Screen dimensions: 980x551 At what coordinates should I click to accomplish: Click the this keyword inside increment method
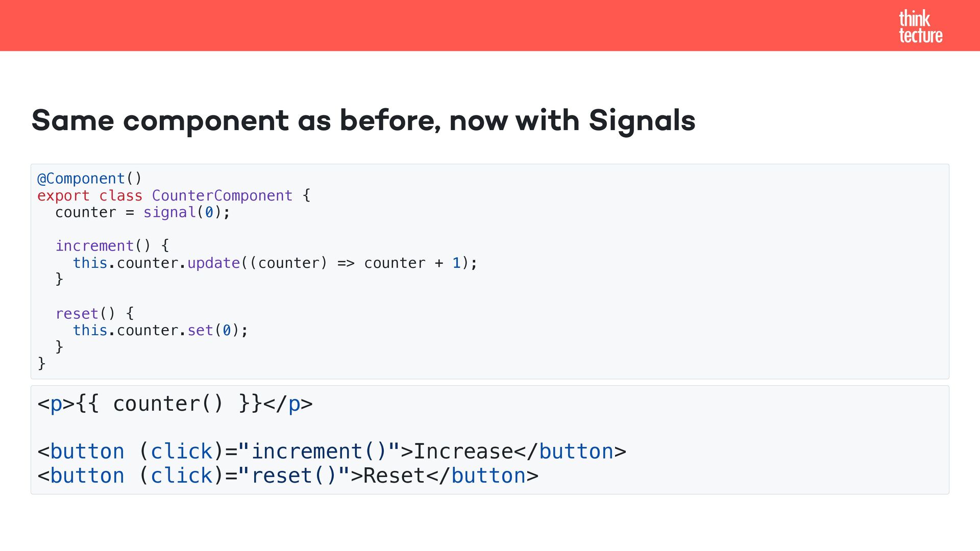pyautogui.click(x=90, y=263)
